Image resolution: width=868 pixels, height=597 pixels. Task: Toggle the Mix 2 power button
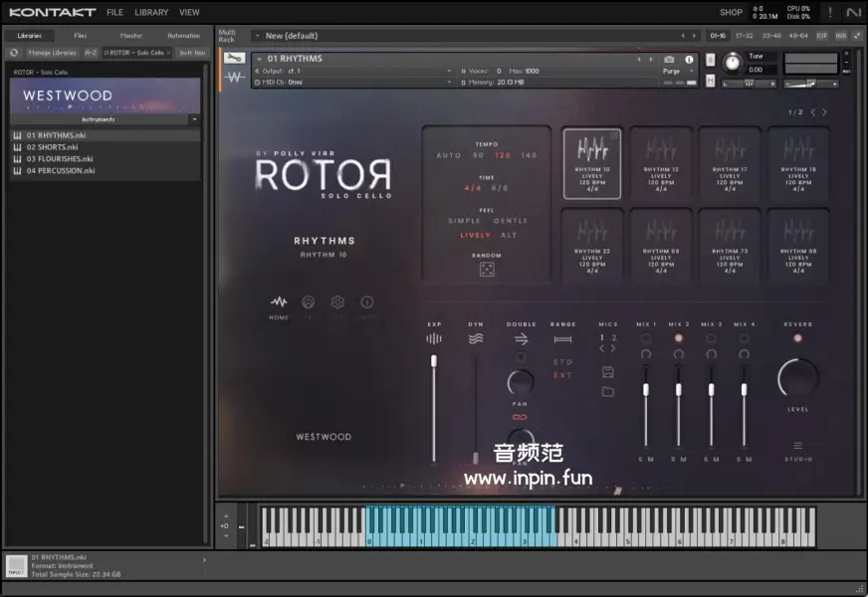(678, 338)
